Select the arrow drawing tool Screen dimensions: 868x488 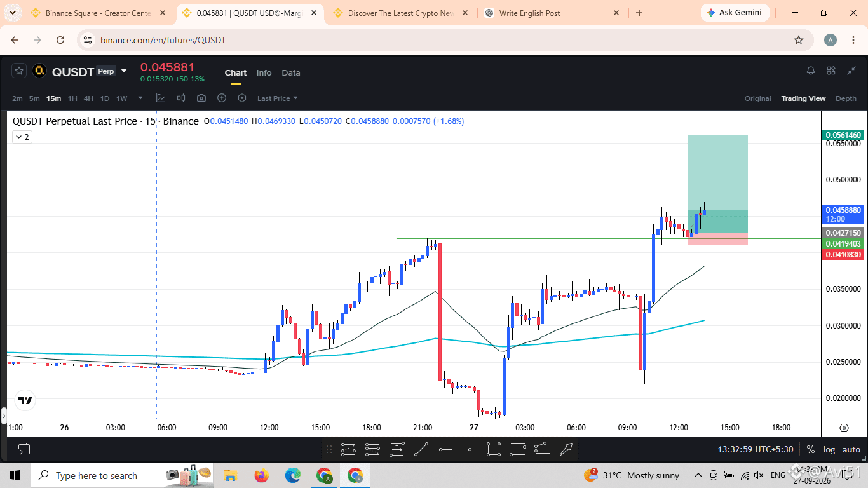[566, 450]
